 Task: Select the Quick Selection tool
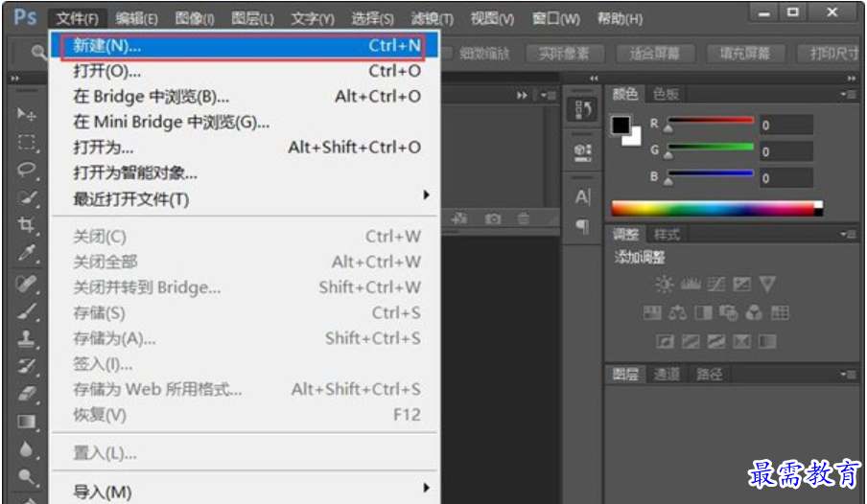tap(27, 197)
